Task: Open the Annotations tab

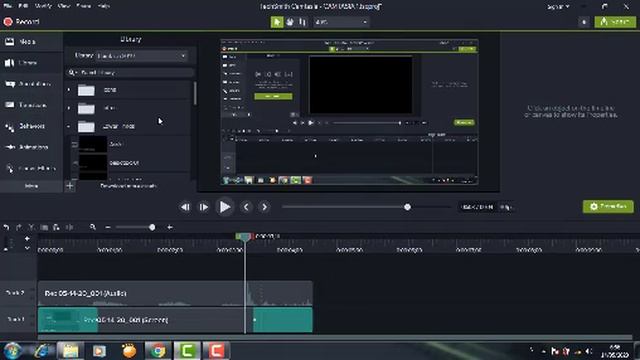Action: click(x=31, y=84)
